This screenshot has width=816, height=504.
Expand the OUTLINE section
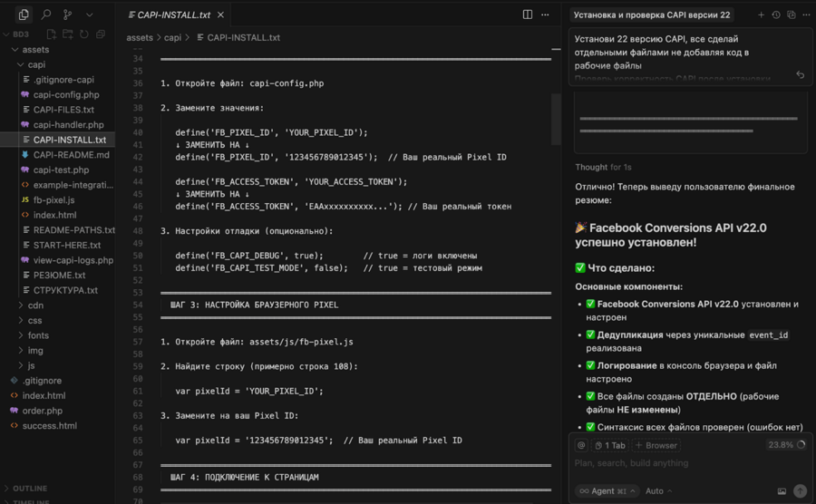click(30, 489)
